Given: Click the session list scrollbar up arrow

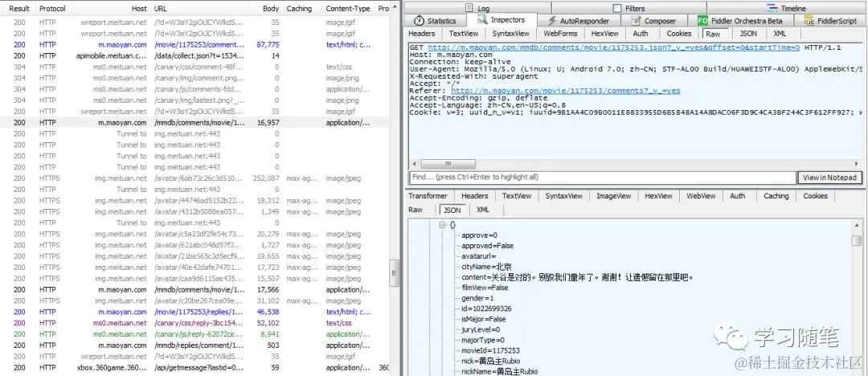Looking at the screenshot, I should [395, 6].
